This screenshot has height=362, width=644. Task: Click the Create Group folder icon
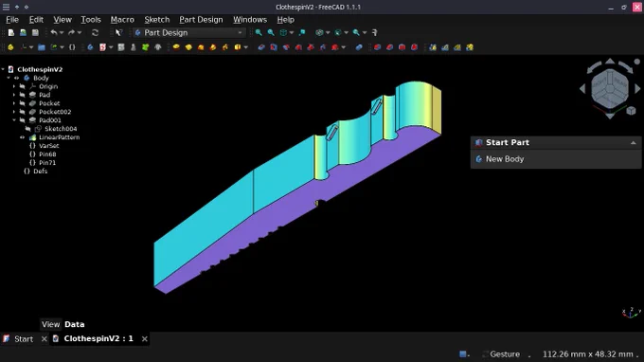pyautogui.click(x=42, y=47)
